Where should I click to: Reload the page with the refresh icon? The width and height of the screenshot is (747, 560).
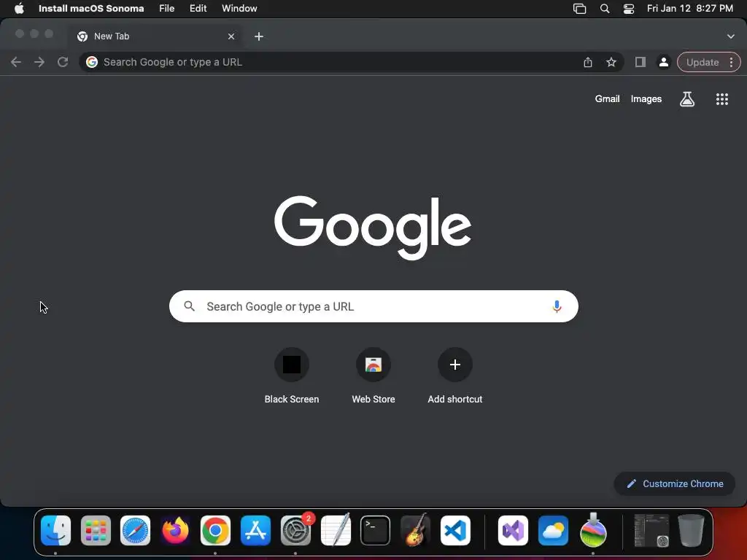tap(63, 62)
